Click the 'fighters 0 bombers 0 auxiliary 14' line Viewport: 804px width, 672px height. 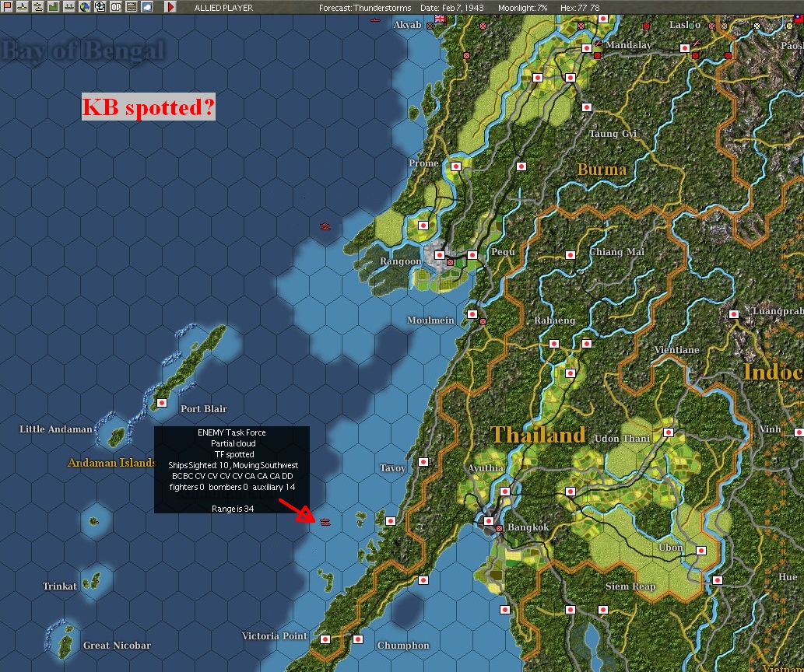coord(232,487)
